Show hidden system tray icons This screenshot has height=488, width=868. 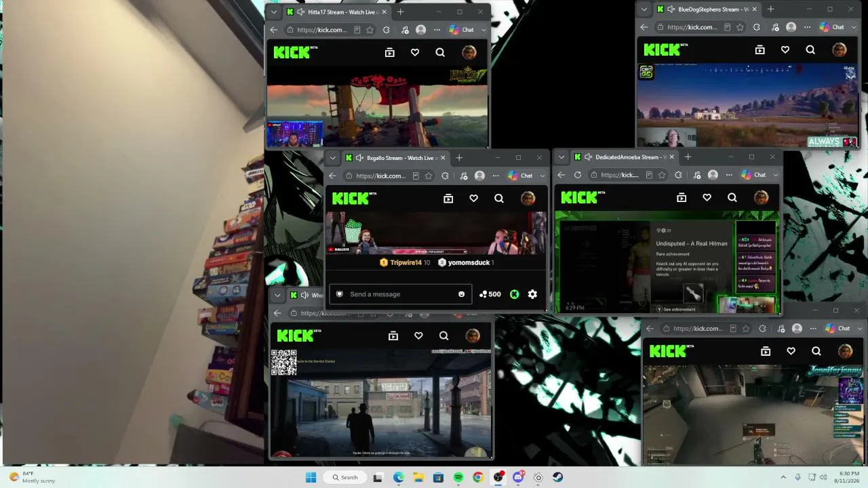point(783,477)
